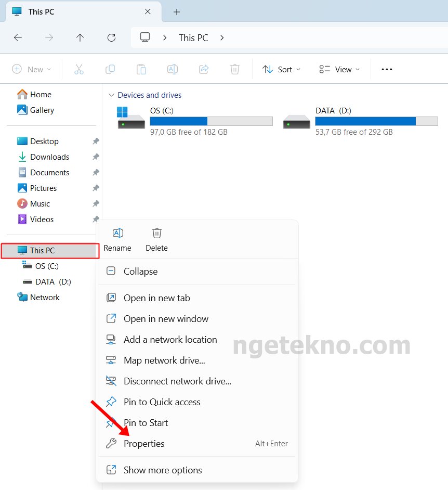Open the View dropdown
This screenshot has width=448, height=490.
click(339, 69)
